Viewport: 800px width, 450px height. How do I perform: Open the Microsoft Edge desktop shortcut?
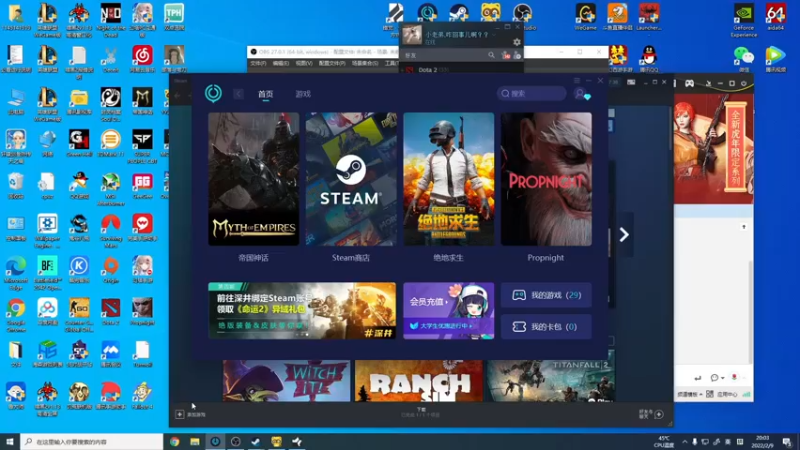[x=16, y=272]
